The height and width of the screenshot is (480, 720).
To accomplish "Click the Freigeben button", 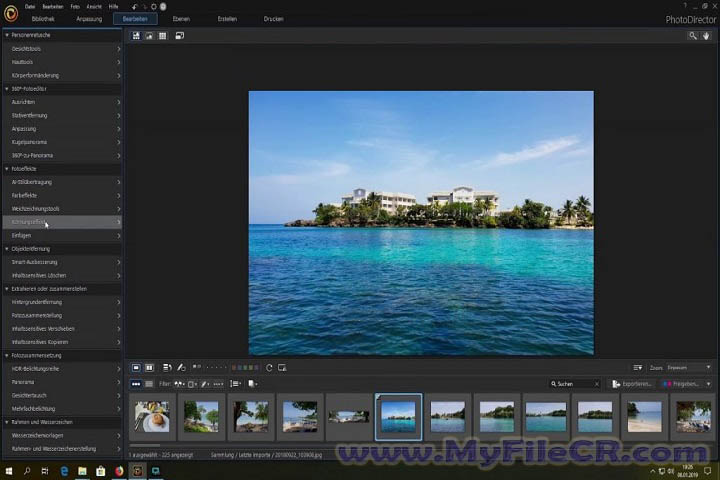I will (x=682, y=384).
